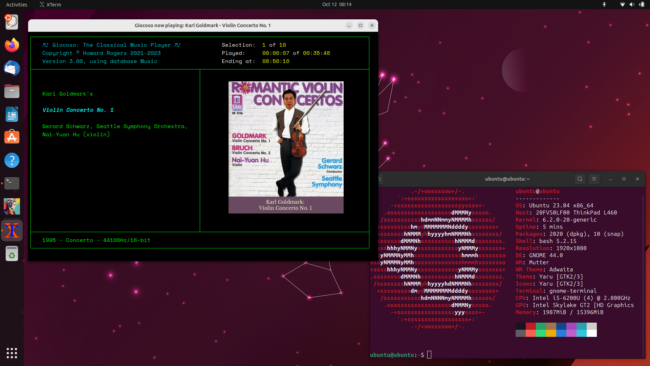Open the XTerm app menu in top bar
The height and width of the screenshot is (366, 650).
point(50,5)
